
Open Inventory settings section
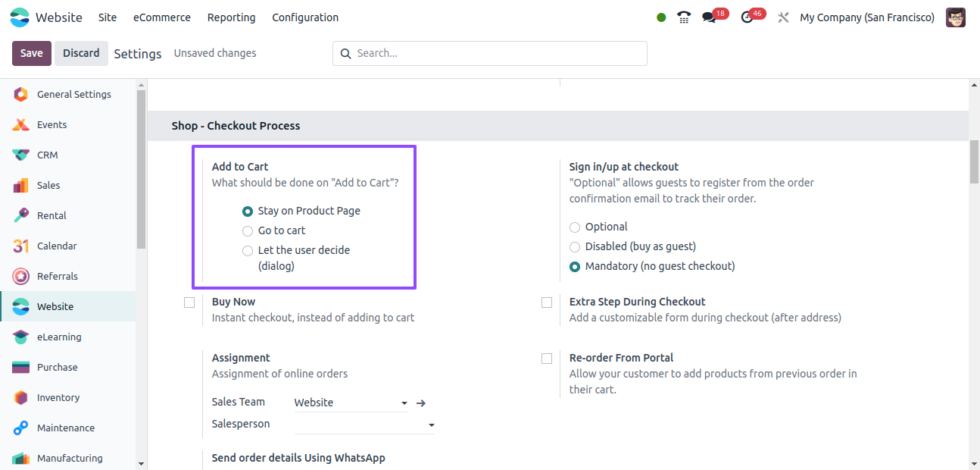tap(68, 398)
